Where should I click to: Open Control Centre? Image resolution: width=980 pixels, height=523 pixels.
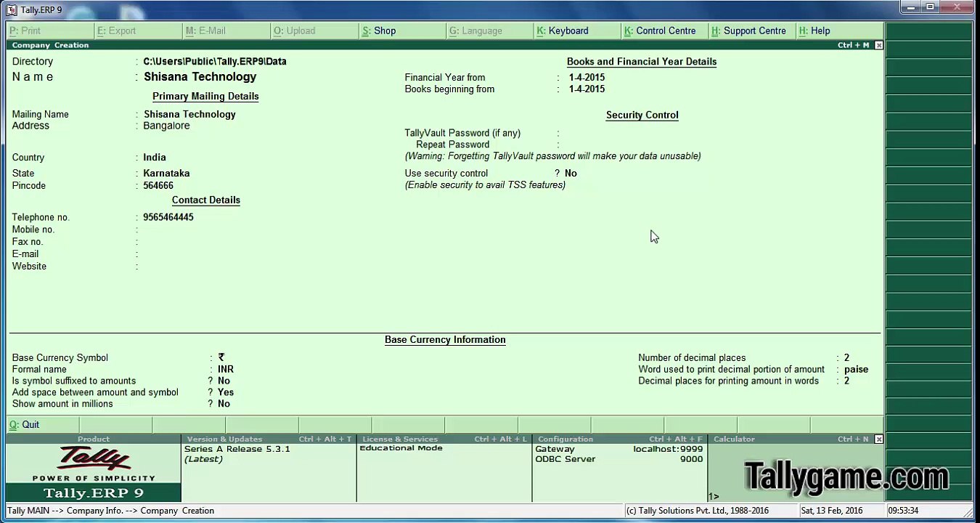point(666,31)
